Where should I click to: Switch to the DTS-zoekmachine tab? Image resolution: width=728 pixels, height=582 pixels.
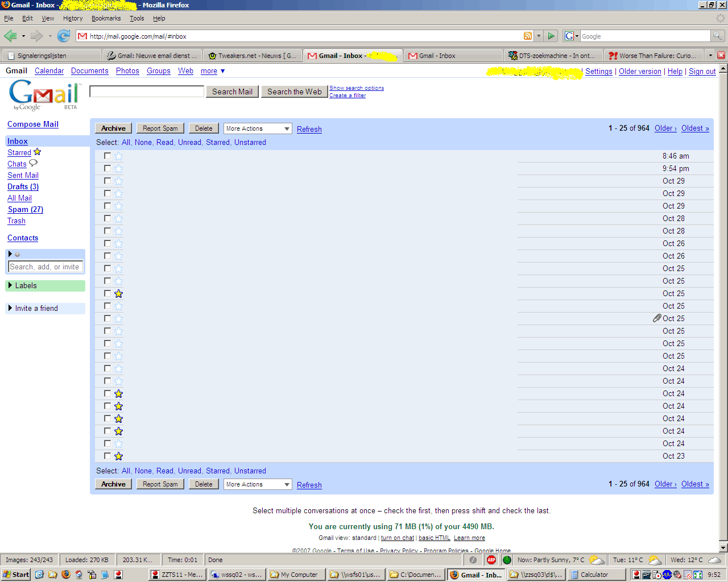click(552, 56)
